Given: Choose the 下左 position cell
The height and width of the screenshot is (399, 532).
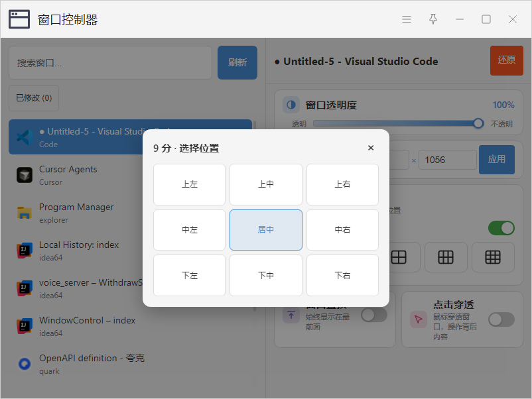Looking at the screenshot, I should pos(189,275).
